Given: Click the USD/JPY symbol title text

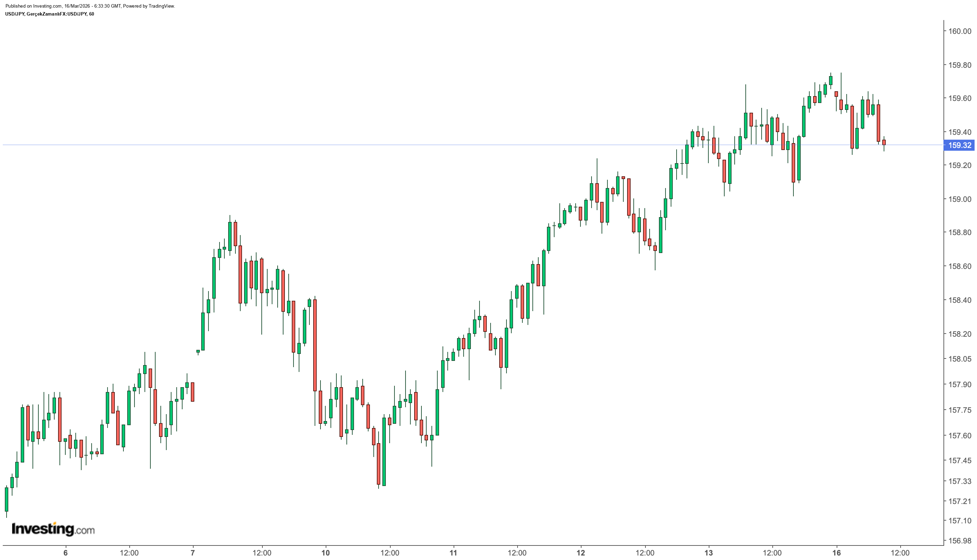Looking at the screenshot, I should 49,14.
